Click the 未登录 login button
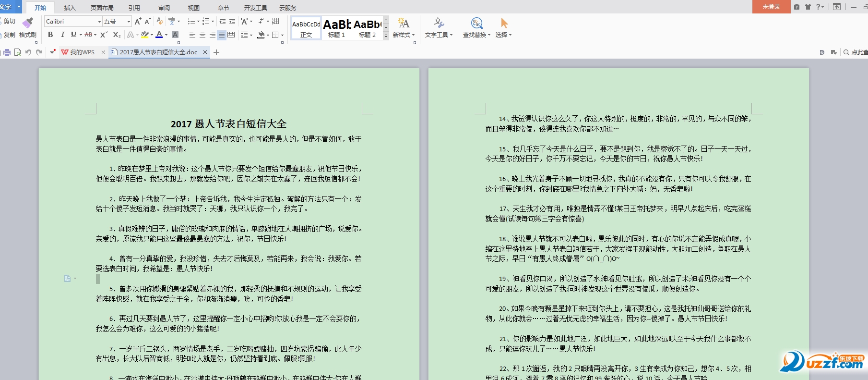 [771, 7]
